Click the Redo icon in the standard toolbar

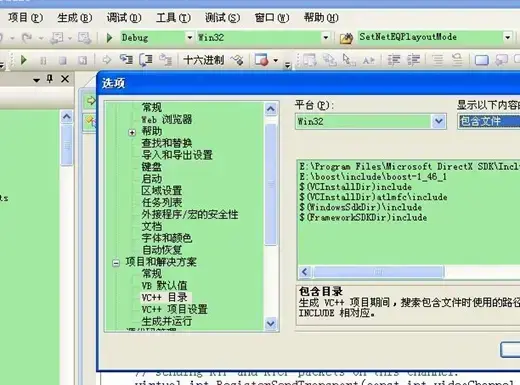coord(27,38)
